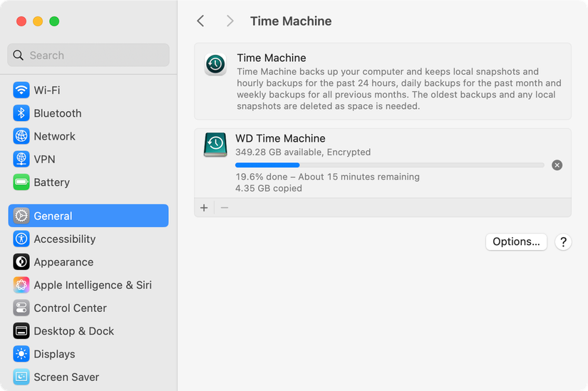588x391 pixels.
Task: Go back with the left chevron
Action: (x=201, y=21)
